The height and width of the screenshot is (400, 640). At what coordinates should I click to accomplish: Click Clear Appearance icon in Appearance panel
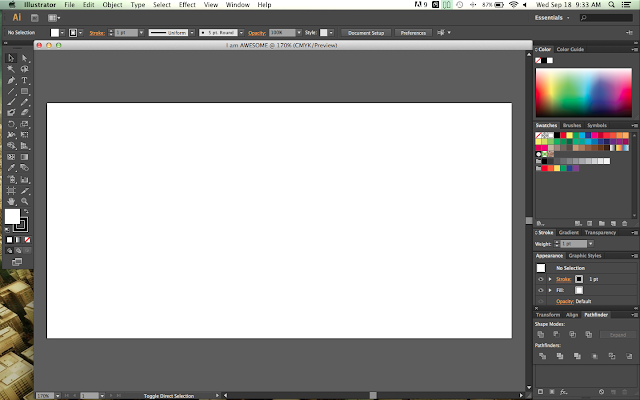601,392
